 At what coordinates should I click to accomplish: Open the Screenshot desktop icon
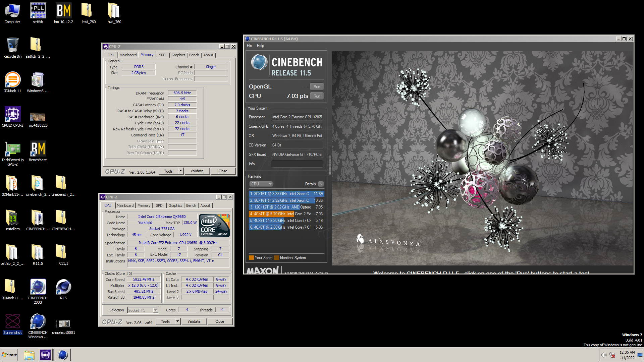click(x=12, y=324)
